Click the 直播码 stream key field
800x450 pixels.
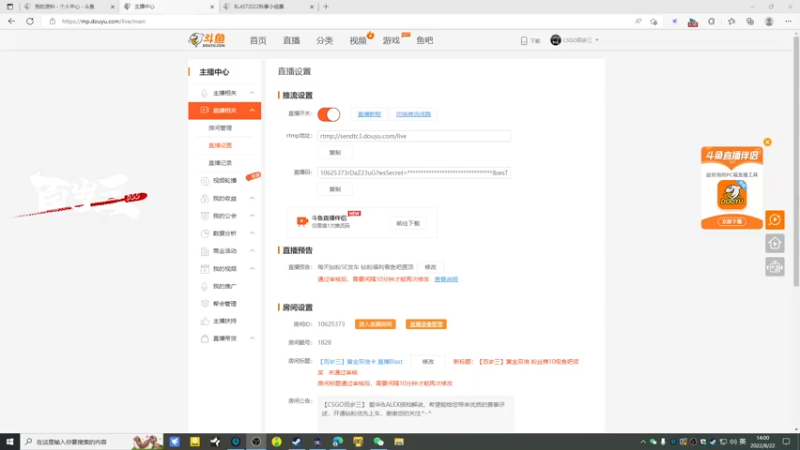pyautogui.click(x=414, y=173)
